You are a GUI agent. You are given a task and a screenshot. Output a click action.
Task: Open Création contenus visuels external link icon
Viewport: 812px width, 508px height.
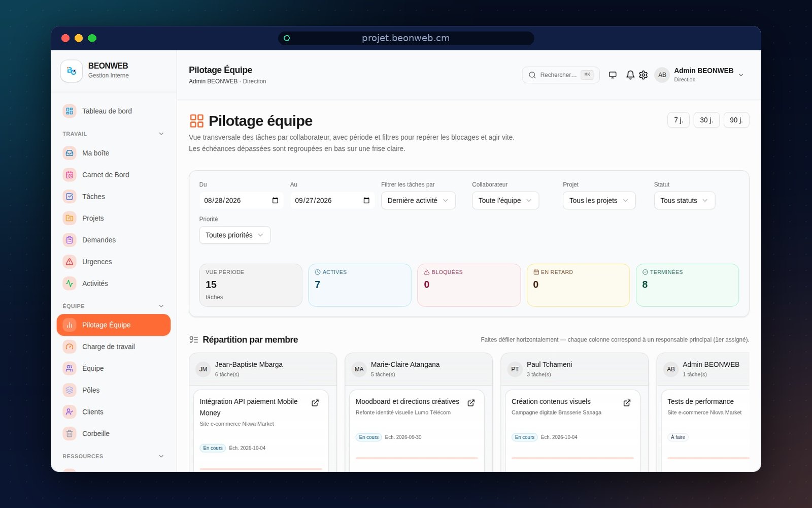tap(627, 403)
